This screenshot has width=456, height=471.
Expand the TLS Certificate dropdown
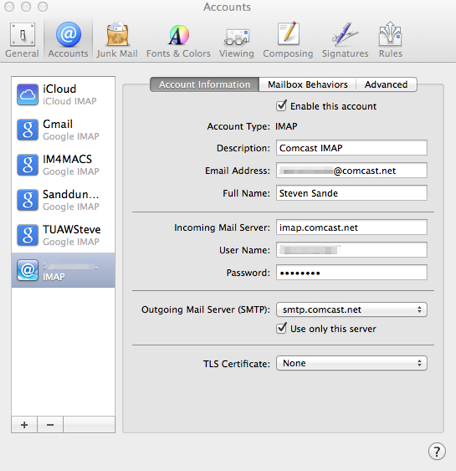[x=352, y=363]
